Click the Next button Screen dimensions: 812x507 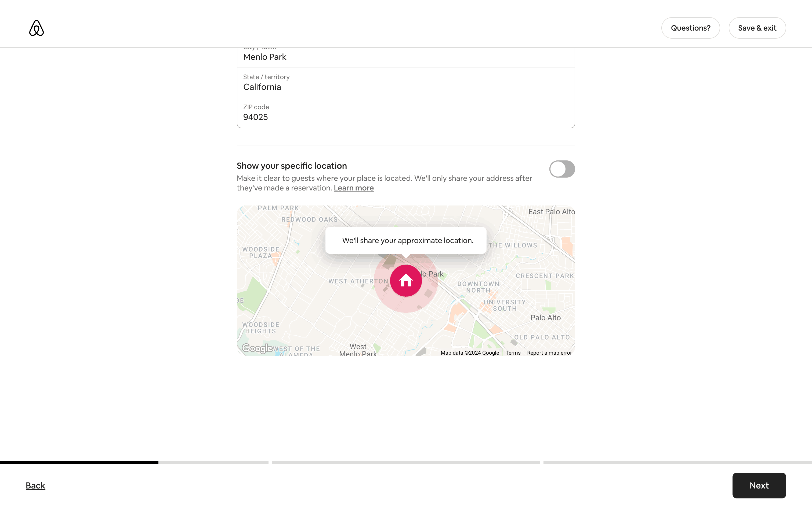759,485
